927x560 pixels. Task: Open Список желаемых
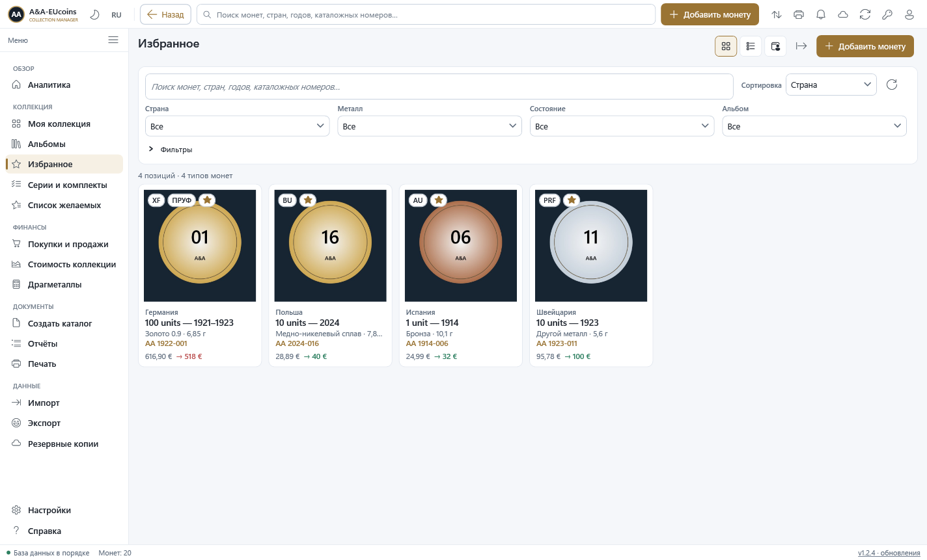click(64, 205)
